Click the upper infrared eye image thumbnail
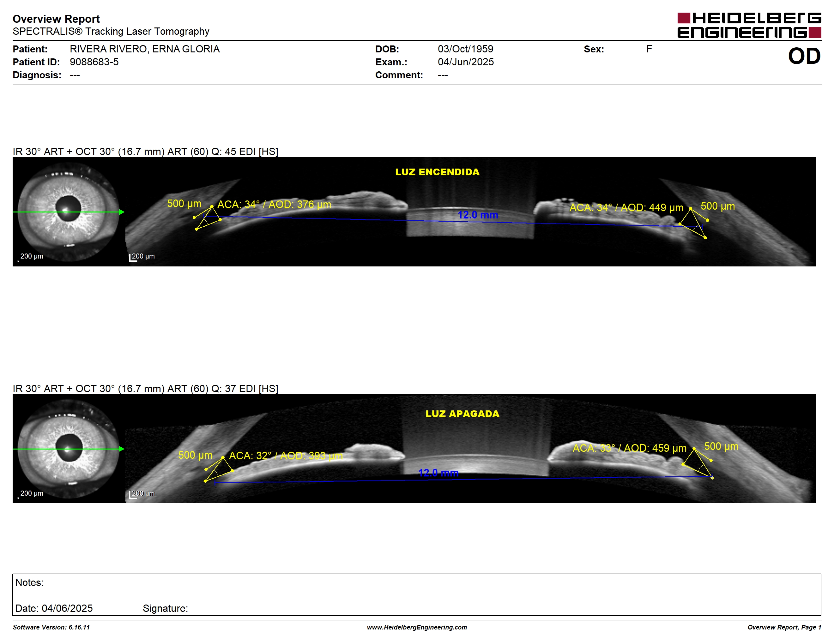Screen dimensions: 834x644 (x=69, y=212)
